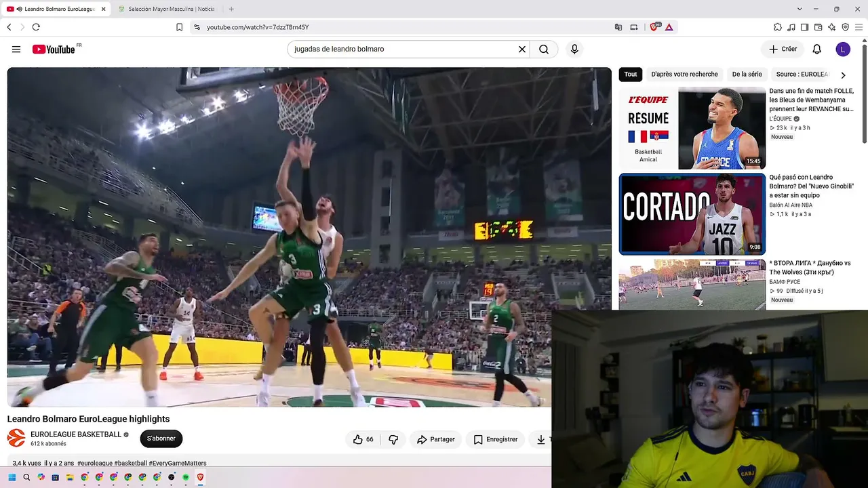Viewport: 868px width, 488px height.
Task: Go back with the browser back arrow
Action: point(9,27)
